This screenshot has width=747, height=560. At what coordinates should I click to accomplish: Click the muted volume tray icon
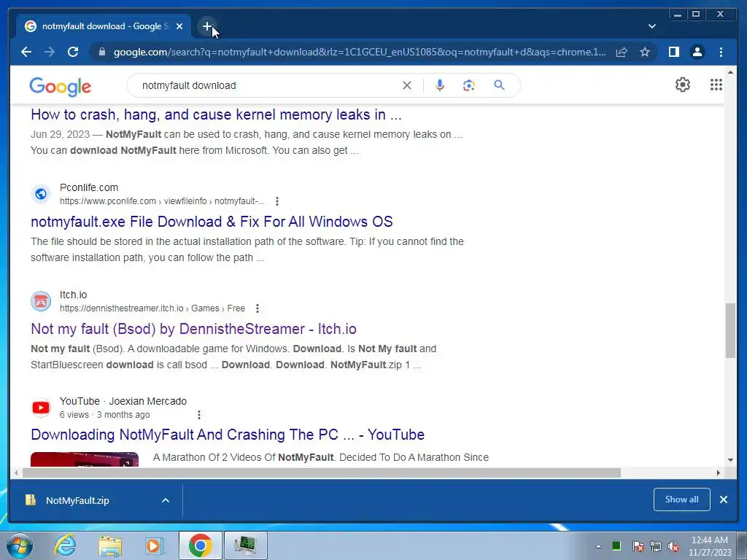[x=673, y=546]
